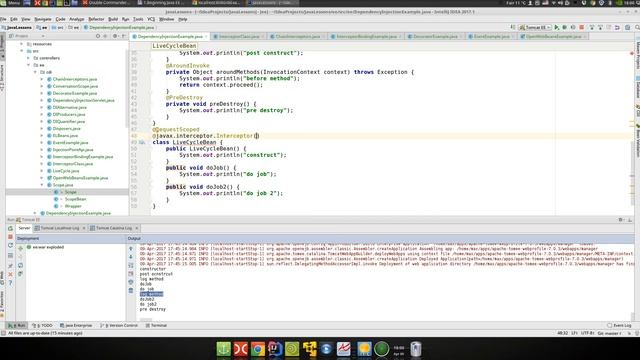Open the Window menu

pyautogui.click(x=167, y=19)
